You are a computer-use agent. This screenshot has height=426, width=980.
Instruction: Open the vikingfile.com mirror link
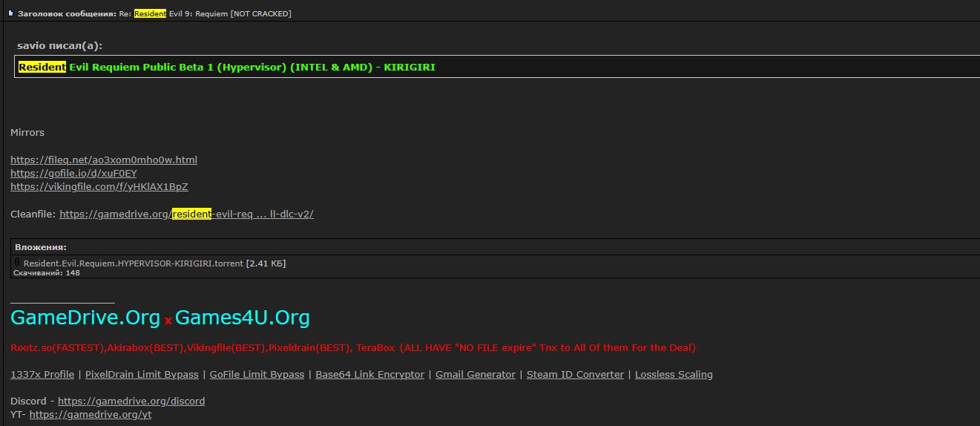click(99, 186)
